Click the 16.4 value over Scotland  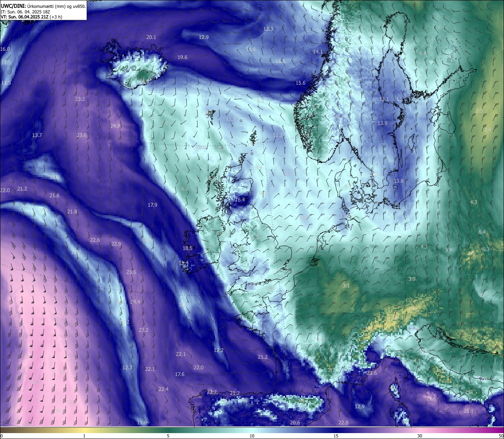coord(240,200)
